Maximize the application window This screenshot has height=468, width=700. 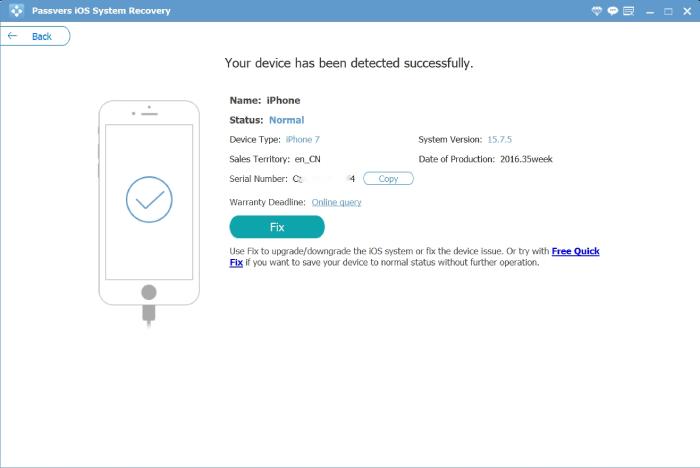click(666, 11)
